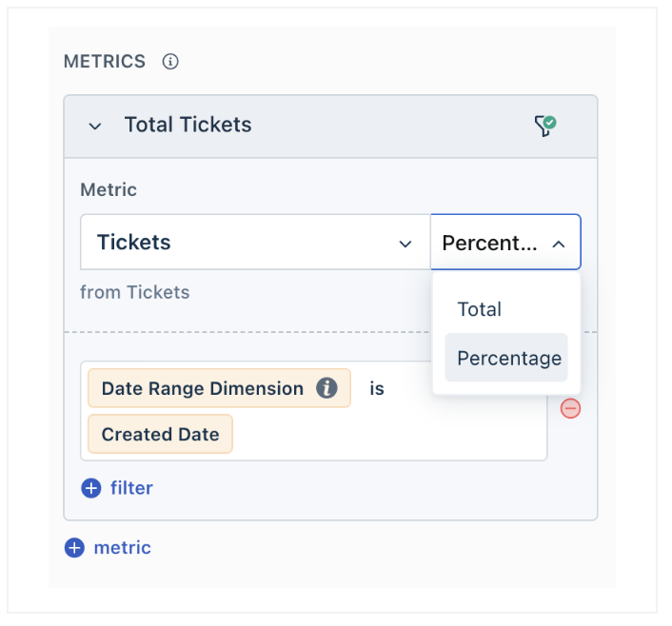672x626 pixels.
Task: Click the info icon next to METRICS
Action: pos(170,62)
